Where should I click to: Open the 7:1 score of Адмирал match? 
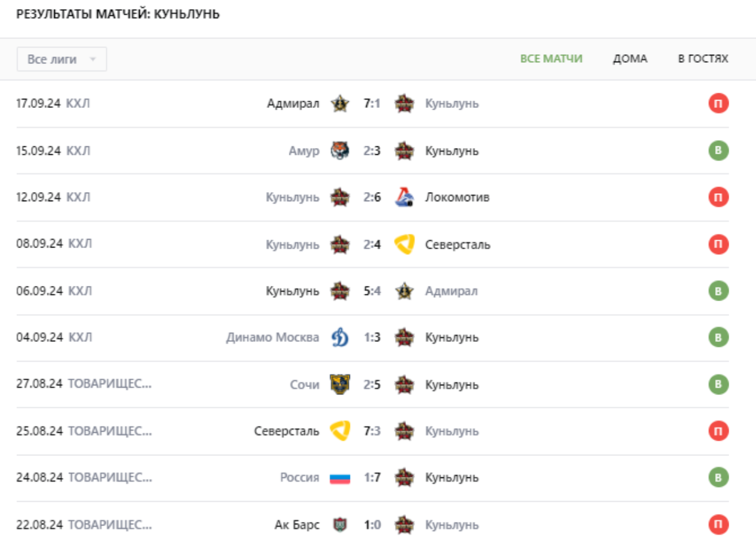click(372, 104)
